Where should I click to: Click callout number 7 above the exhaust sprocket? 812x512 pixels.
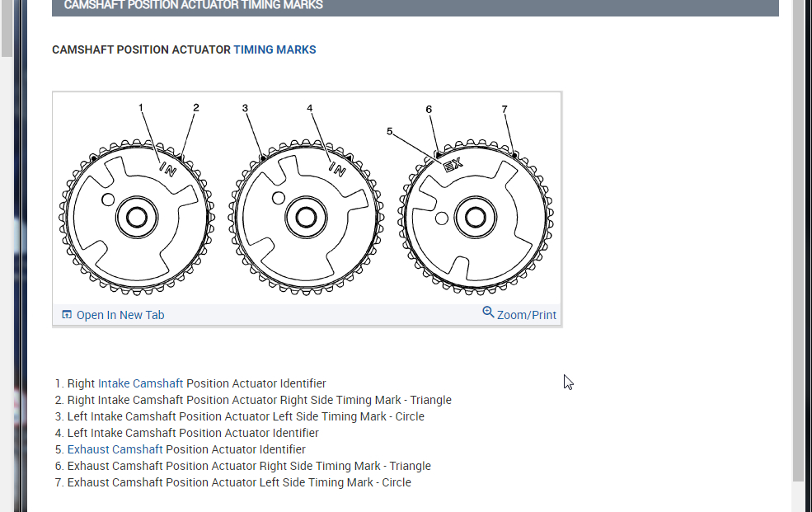(x=505, y=109)
